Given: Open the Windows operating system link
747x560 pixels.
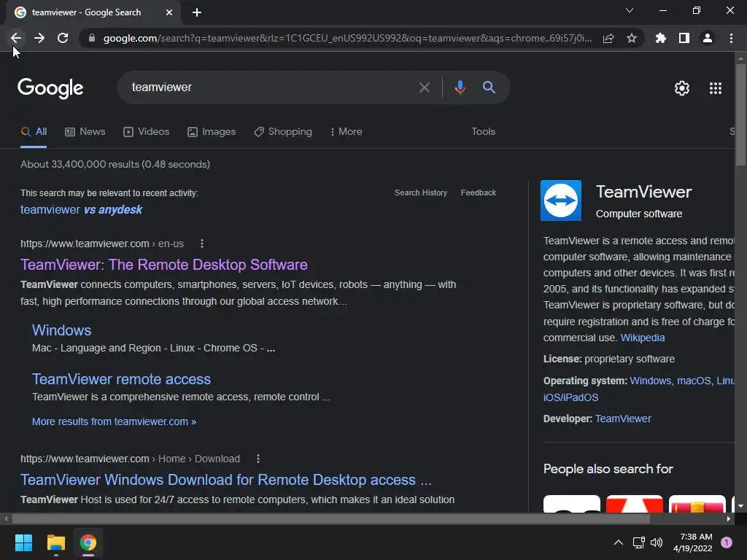Looking at the screenshot, I should click(x=650, y=381).
